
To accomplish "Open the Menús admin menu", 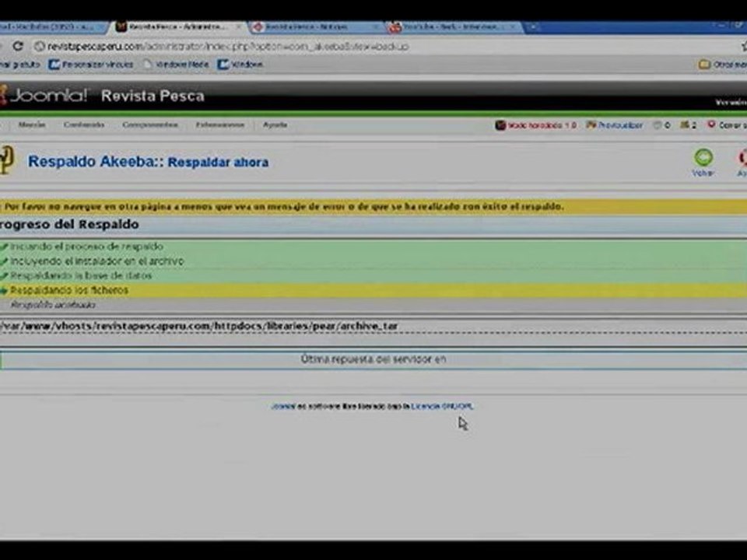I will click(x=32, y=124).
